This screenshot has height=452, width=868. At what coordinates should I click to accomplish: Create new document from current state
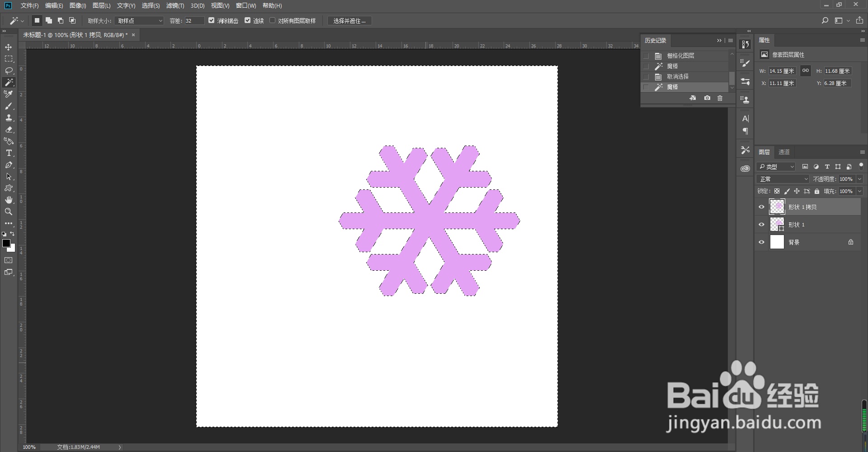693,98
